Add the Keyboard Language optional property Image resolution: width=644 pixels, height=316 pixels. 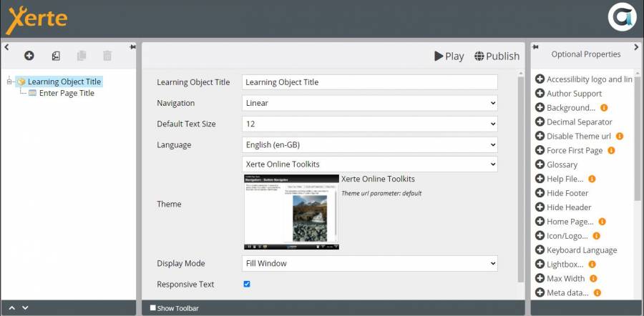coord(540,250)
